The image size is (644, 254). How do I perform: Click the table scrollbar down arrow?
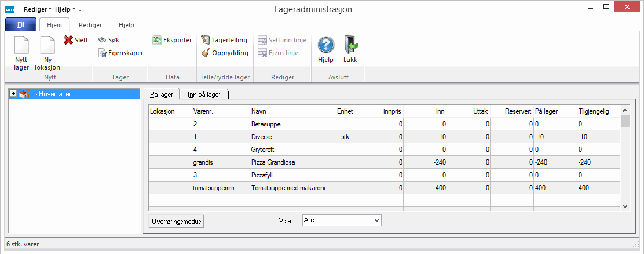[x=625, y=206]
